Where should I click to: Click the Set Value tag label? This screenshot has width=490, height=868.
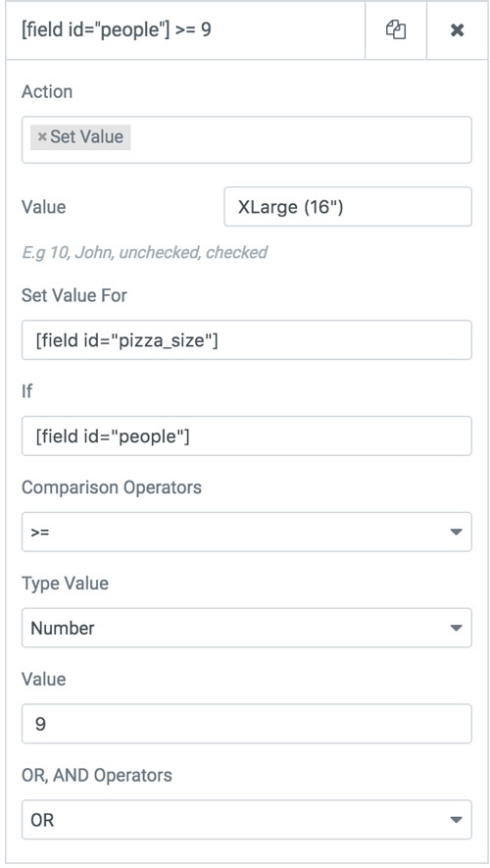[x=87, y=136]
